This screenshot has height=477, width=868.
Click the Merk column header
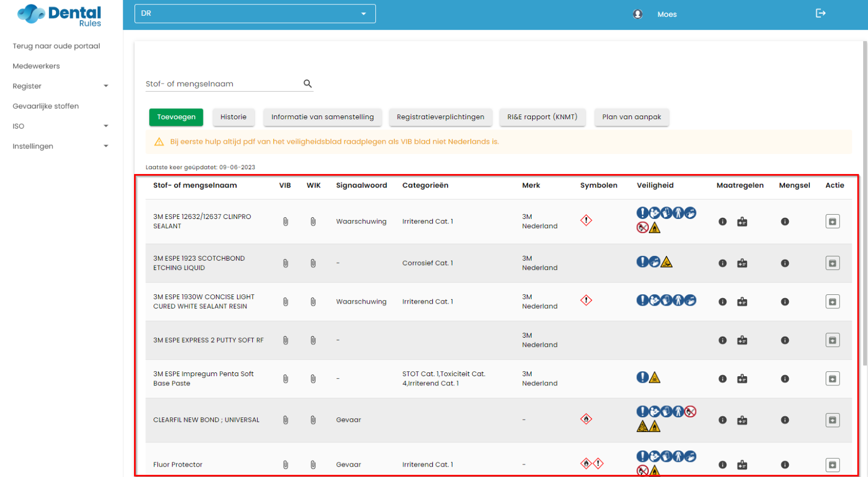(531, 185)
